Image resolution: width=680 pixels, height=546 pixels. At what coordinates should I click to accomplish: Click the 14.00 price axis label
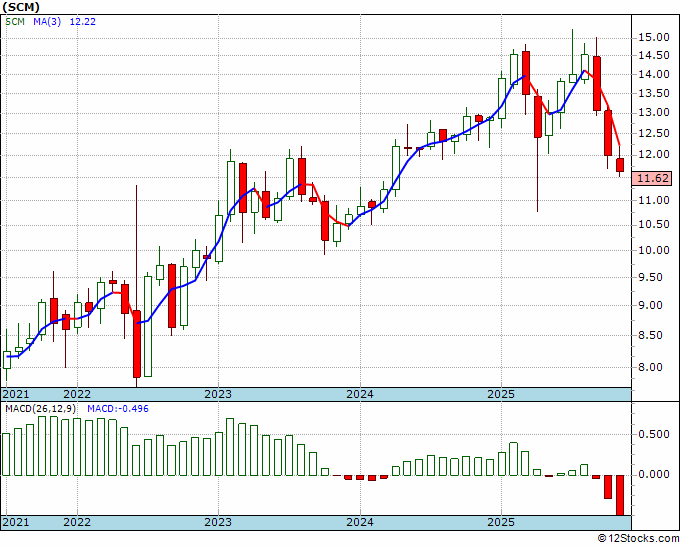[654, 74]
